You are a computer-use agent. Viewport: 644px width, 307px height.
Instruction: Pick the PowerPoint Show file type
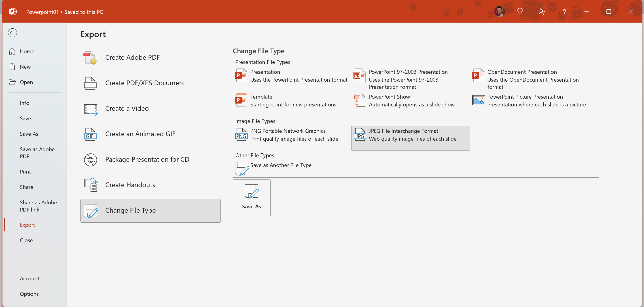[389, 97]
